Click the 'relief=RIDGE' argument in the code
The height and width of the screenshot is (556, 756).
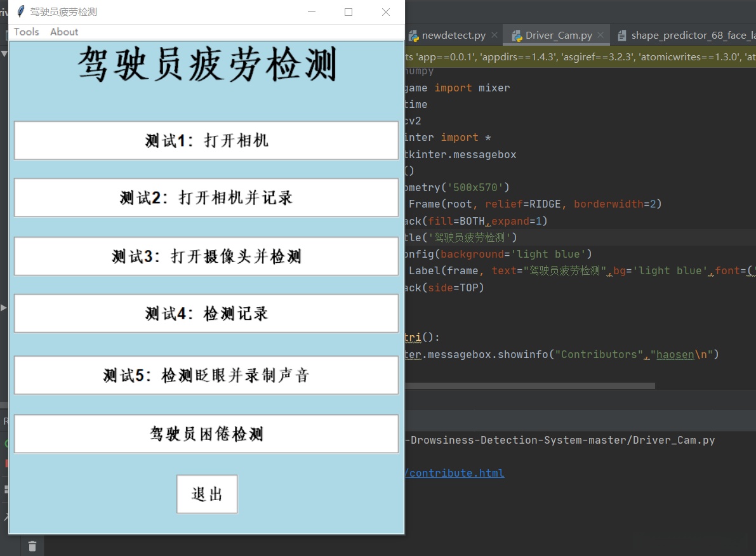pos(522,204)
